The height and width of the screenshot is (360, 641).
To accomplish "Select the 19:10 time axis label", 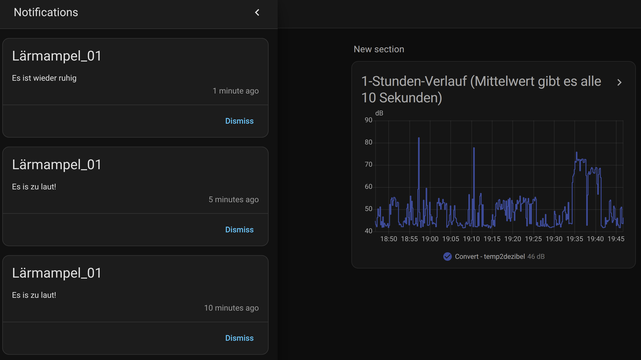I will (x=471, y=239).
